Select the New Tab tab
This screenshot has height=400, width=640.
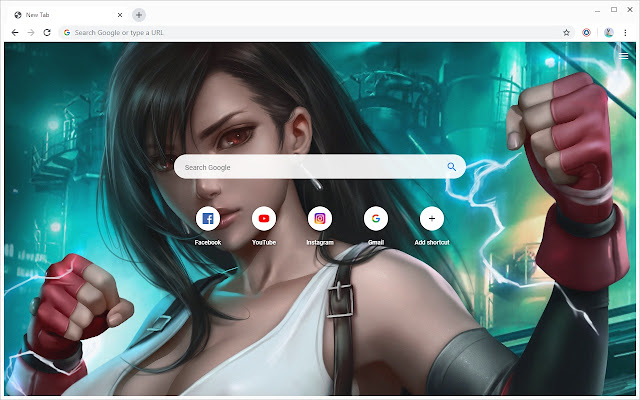67,15
